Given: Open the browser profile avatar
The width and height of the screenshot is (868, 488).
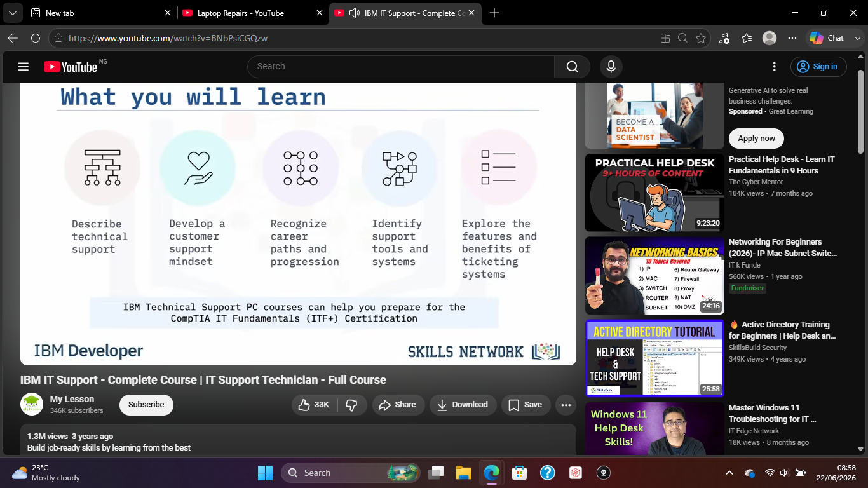Looking at the screenshot, I should [770, 38].
